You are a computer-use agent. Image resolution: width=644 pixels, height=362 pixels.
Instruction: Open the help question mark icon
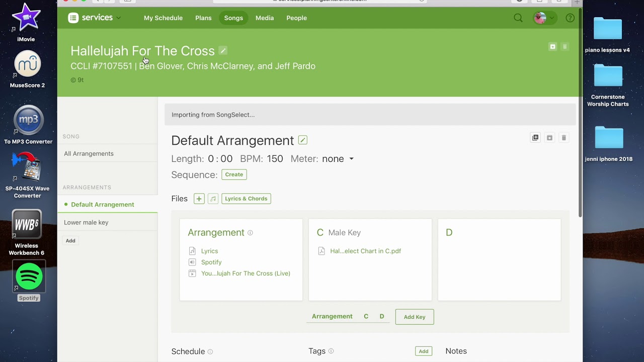pos(570,18)
